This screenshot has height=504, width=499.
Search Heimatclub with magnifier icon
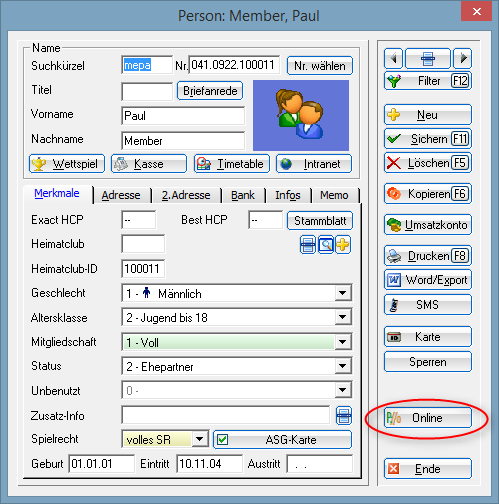pyautogui.click(x=326, y=245)
